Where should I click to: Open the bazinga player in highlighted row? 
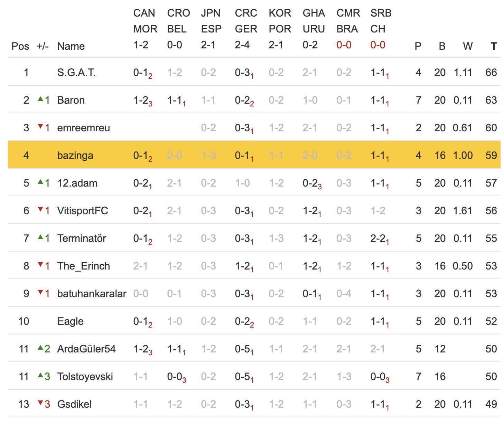point(75,155)
